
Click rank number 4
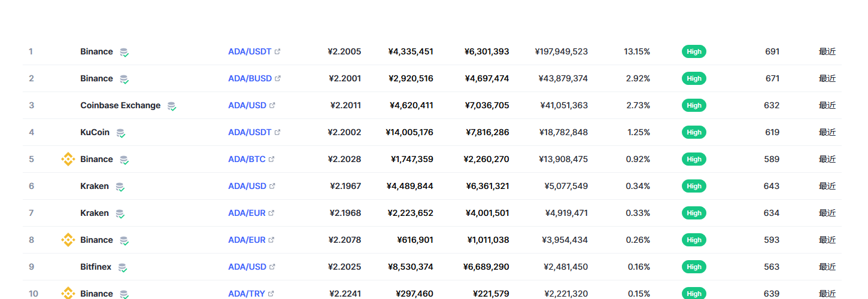pos(31,132)
